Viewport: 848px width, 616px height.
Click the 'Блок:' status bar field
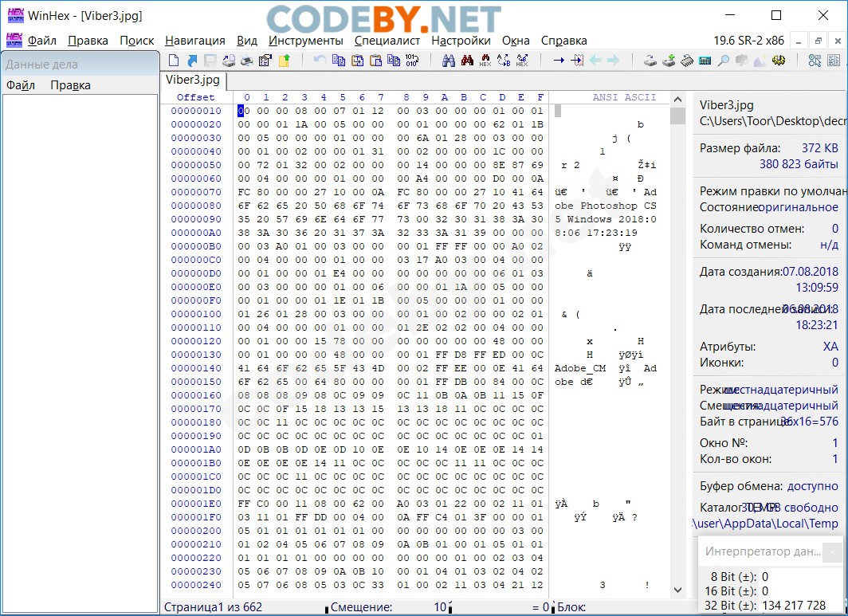[571, 607]
